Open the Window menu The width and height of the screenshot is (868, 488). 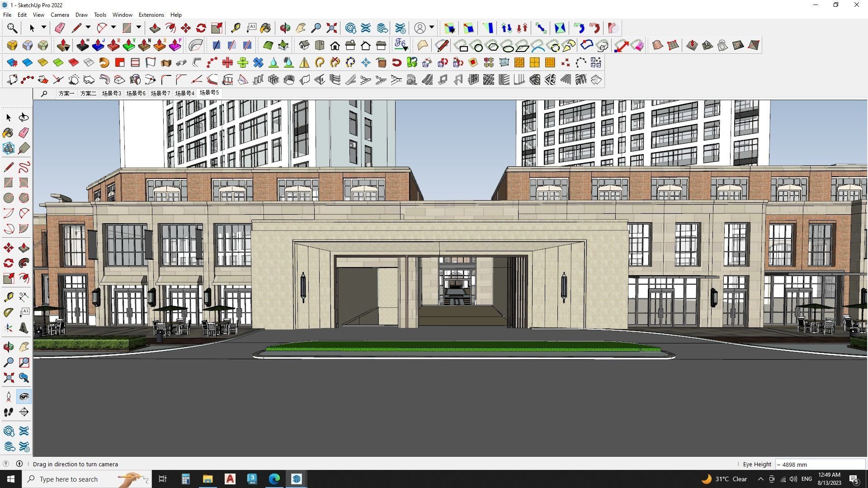[x=122, y=15]
